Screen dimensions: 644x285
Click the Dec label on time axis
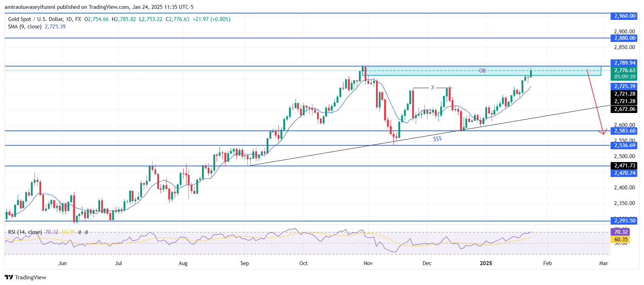click(x=427, y=263)
